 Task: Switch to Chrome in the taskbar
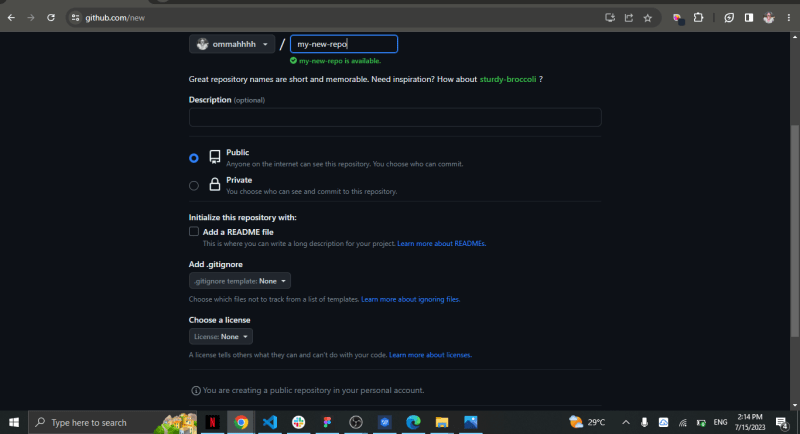241,422
